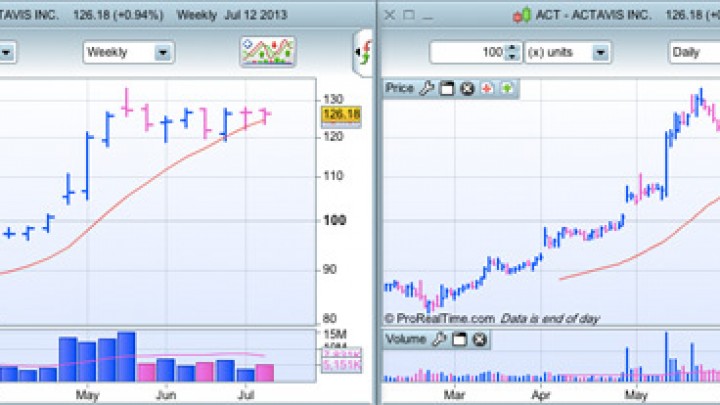Open the (x) units dropdown

pyautogui.click(x=568, y=52)
